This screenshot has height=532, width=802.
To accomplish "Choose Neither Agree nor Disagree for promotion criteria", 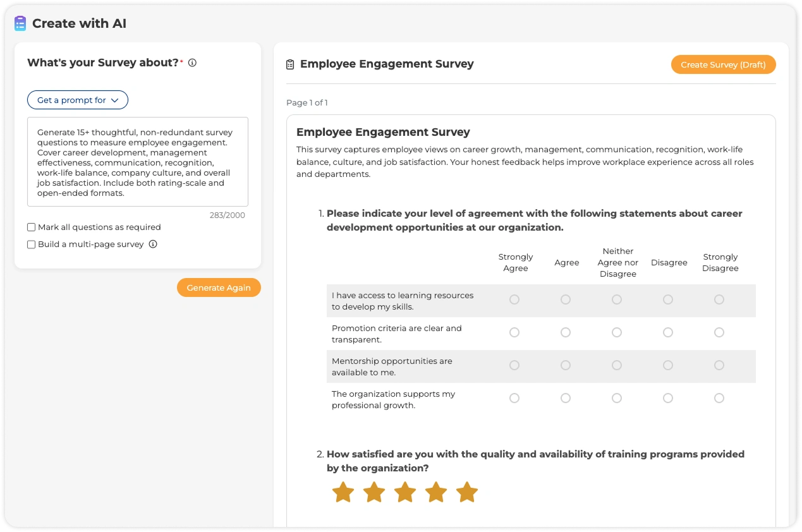I will (617, 332).
